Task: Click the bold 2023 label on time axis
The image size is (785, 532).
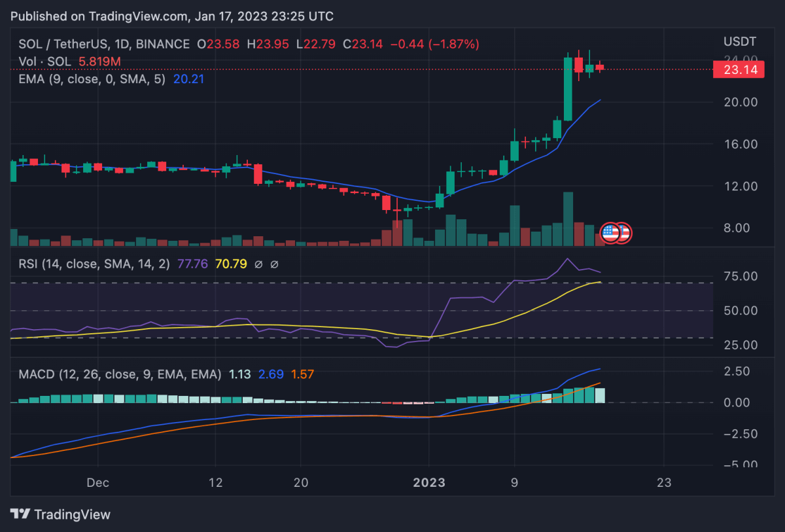Action: point(428,483)
